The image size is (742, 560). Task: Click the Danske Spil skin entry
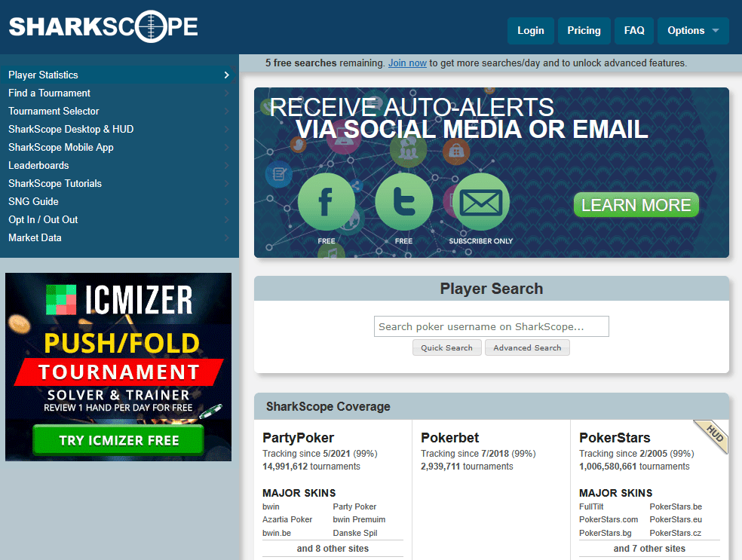pos(355,533)
